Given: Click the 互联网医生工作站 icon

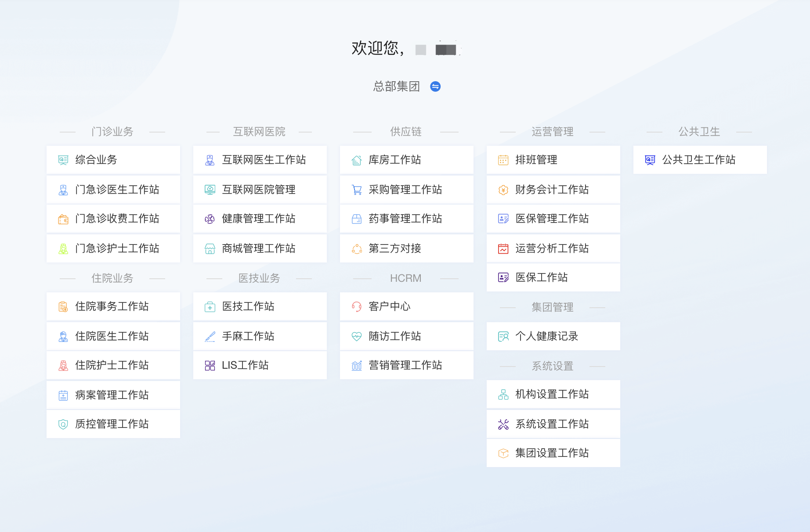Looking at the screenshot, I should 210,160.
